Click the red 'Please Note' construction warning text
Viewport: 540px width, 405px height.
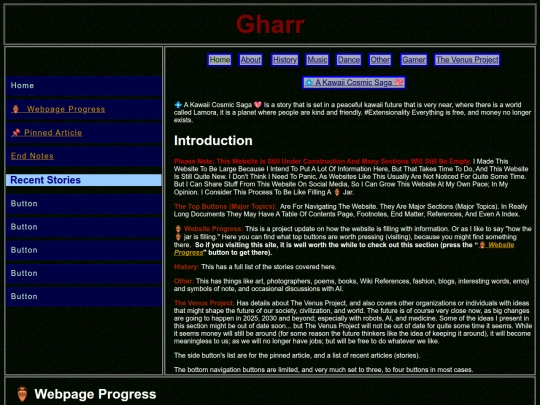coord(322,161)
